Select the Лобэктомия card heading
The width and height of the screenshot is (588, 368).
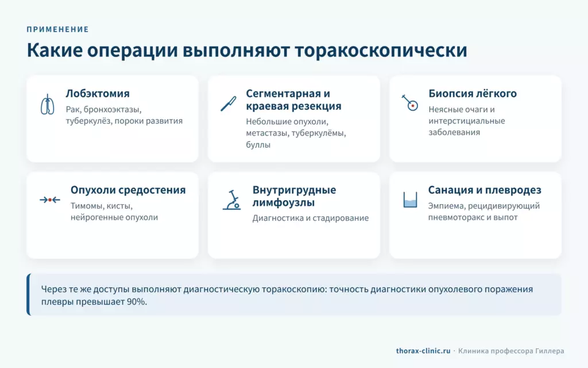tap(98, 93)
